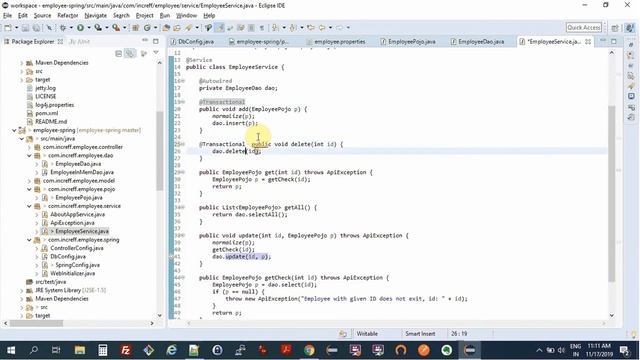Select EmployeeInMemDao.java in the tree
This screenshot has width=640, height=360.
coord(82,172)
